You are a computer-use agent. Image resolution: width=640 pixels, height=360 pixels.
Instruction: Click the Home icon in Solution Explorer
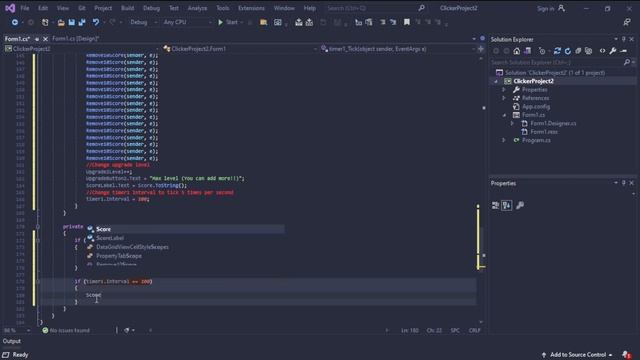click(517, 51)
